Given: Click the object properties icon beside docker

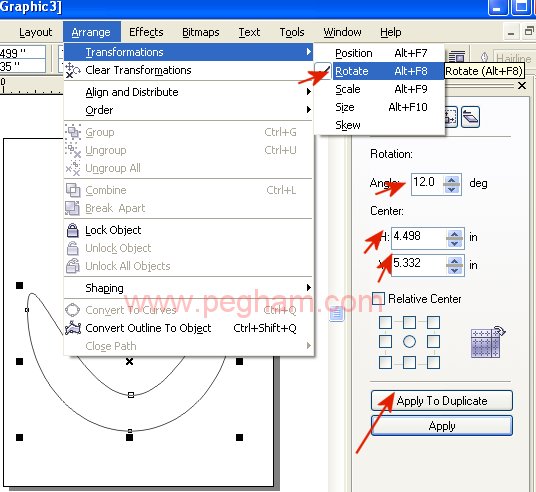Looking at the screenshot, I should tap(336, 313).
